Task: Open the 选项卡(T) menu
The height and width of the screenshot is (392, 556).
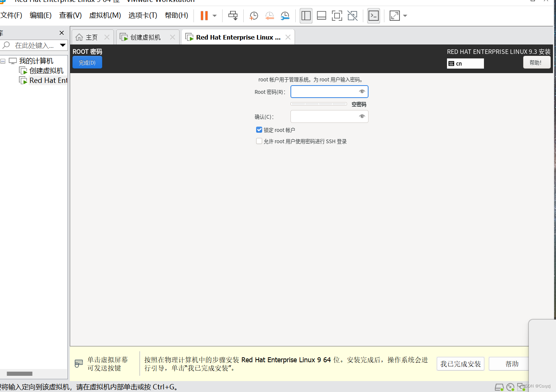Action: click(143, 15)
